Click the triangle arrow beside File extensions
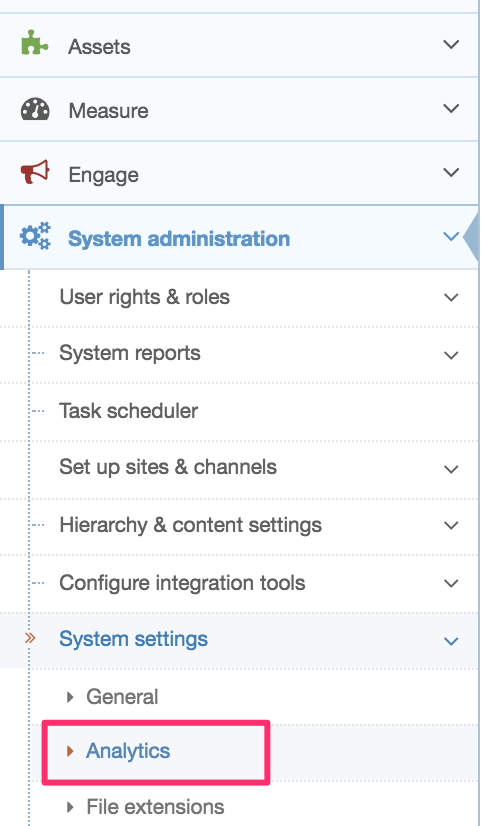This screenshot has height=826, width=482. [70, 807]
